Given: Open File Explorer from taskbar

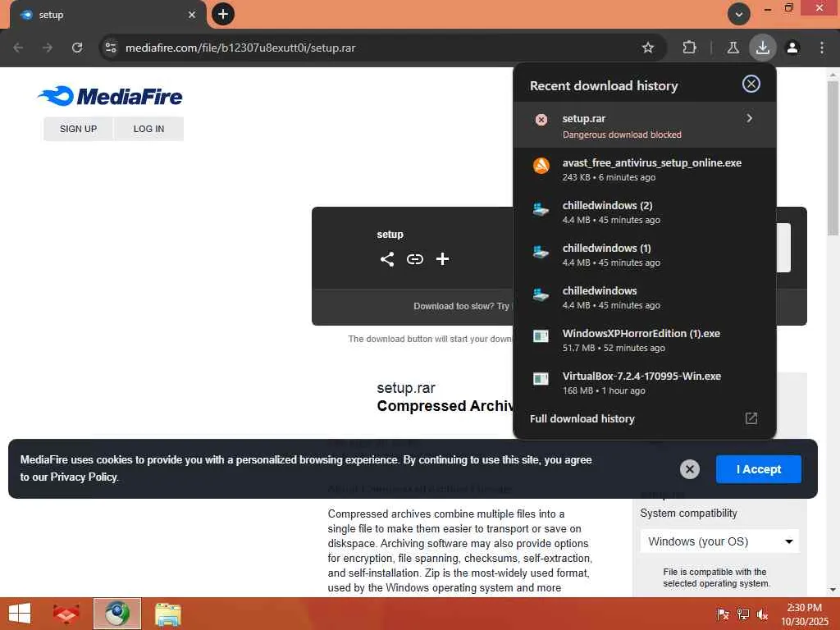Looking at the screenshot, I should pyautogui.click(x=167, y=614).
